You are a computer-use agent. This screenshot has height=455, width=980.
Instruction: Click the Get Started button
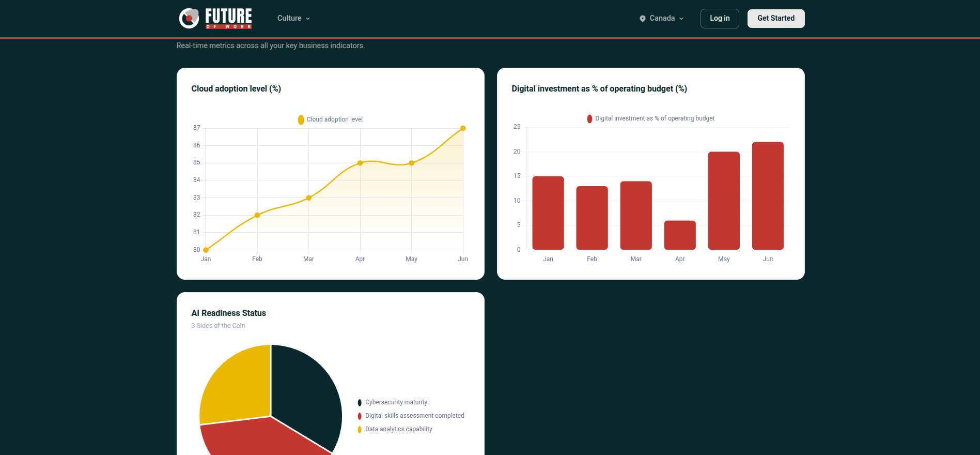tap(776, 18)
